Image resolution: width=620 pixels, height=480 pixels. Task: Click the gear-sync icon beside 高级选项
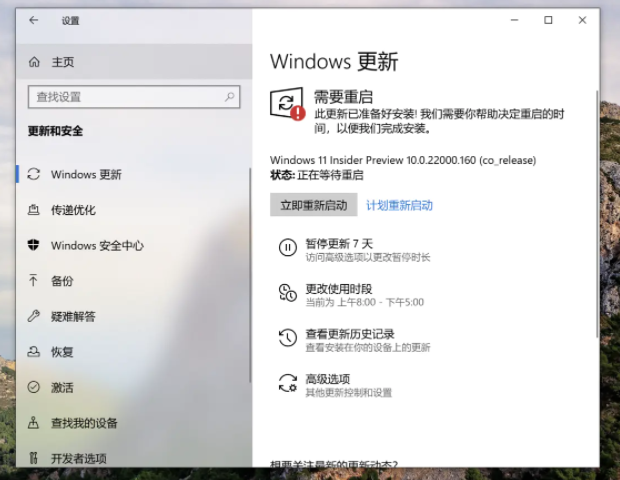pyautogui.click(x=287, y=383)
